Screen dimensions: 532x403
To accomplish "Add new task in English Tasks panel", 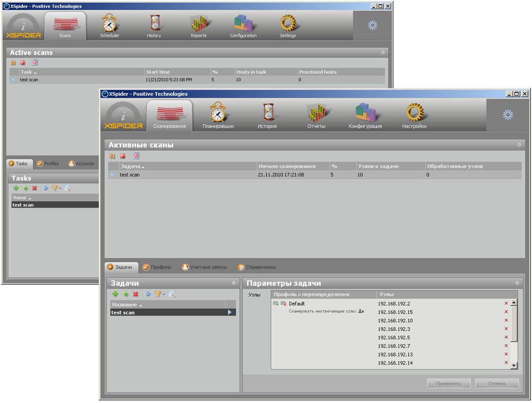I will pyautogui.click(x=16, y=188).
